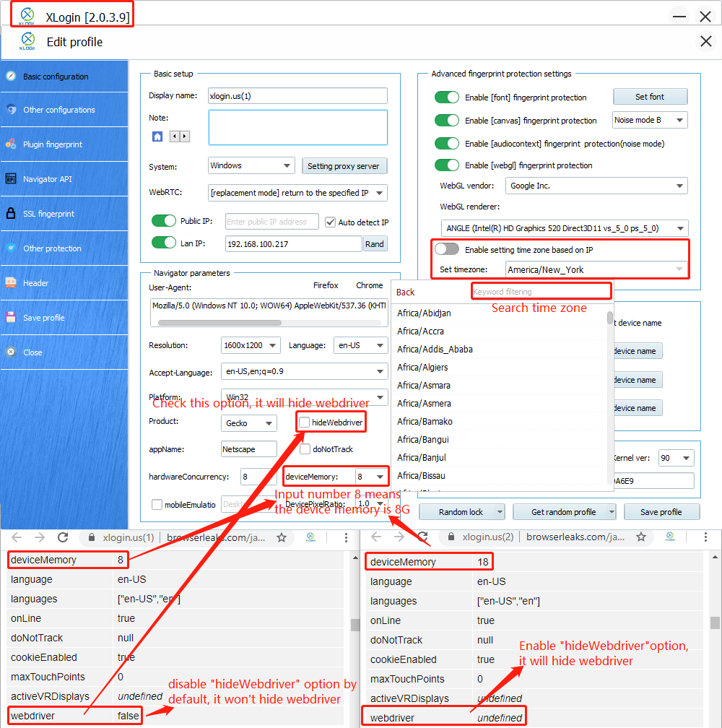The width and height of the screenshot is (722, 728).
Task: Check the doNotTrack checkbox
Action: coord(305,449)
